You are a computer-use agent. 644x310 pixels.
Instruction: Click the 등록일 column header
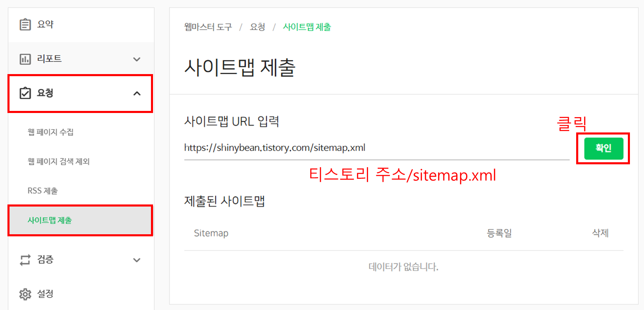click(x=499, y=233)
